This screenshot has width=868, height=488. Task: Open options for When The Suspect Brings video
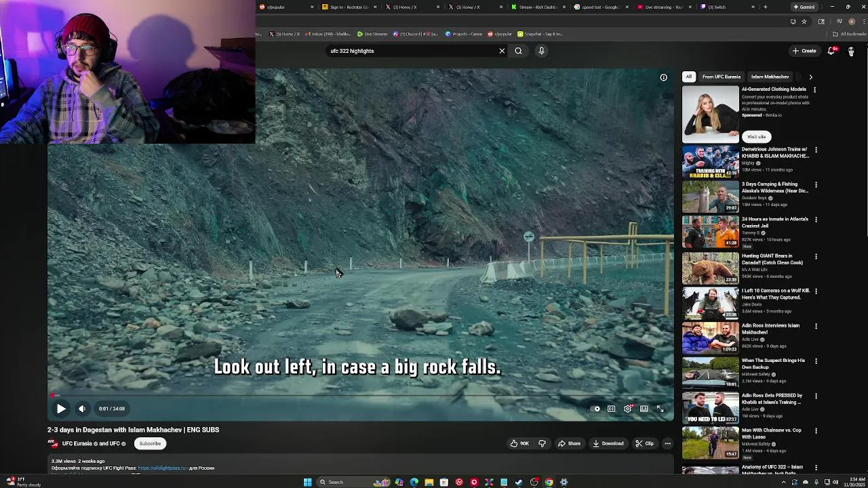[x=816, y=361]
